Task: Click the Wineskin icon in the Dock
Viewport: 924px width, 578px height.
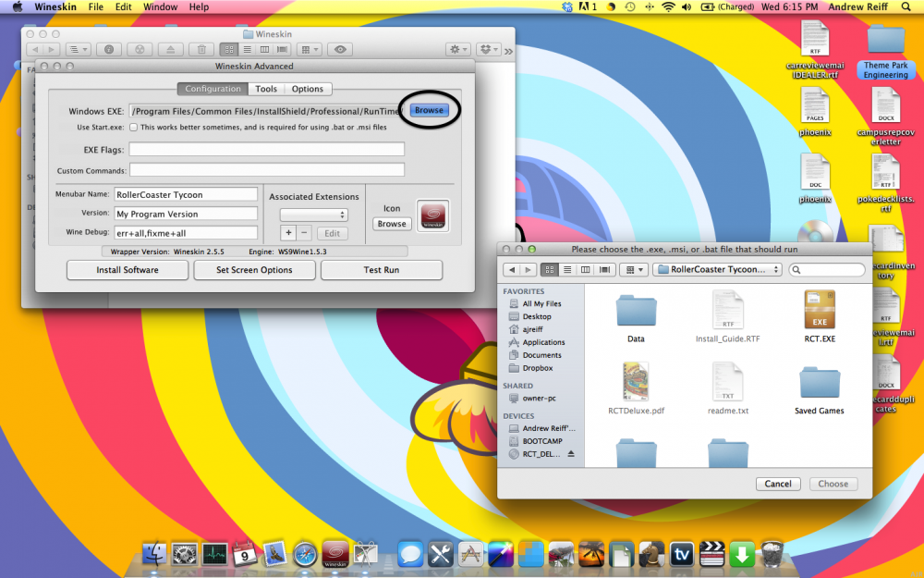Action: tap(335, 554)
